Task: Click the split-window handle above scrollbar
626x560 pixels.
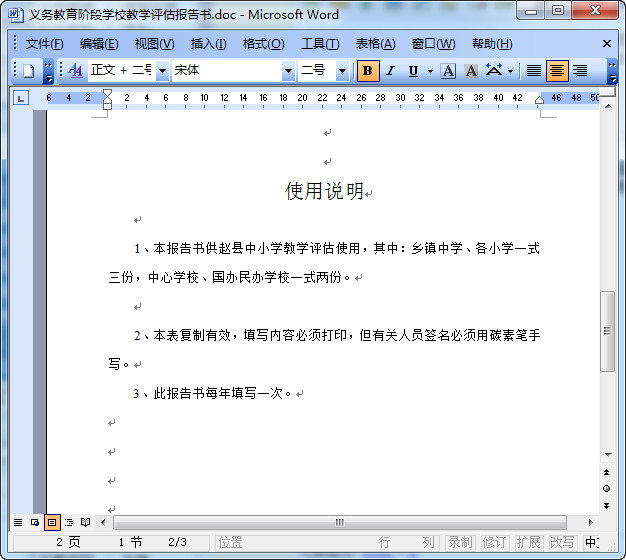Action: coord(608,93)
